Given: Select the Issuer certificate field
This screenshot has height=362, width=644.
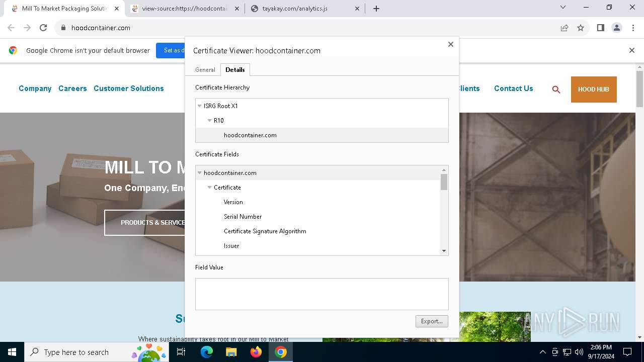Looking at the screenshot, I should (x=231, y=246).
